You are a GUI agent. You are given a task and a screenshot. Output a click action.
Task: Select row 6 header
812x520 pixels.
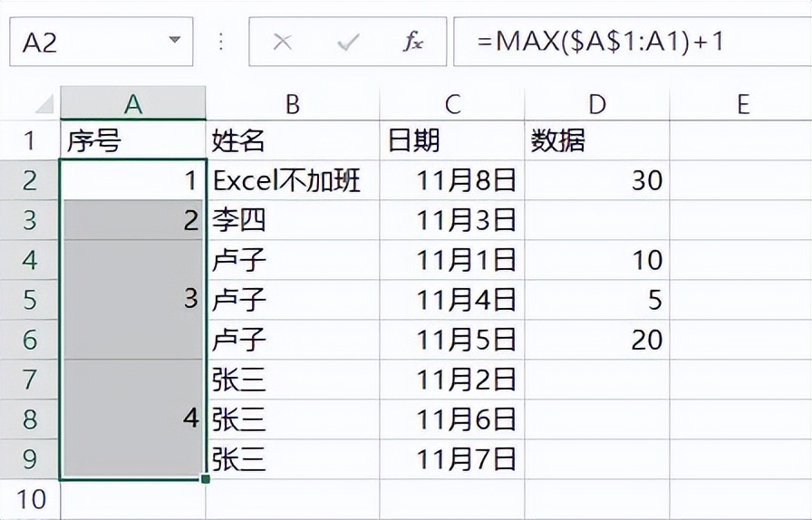pos(30,340)
